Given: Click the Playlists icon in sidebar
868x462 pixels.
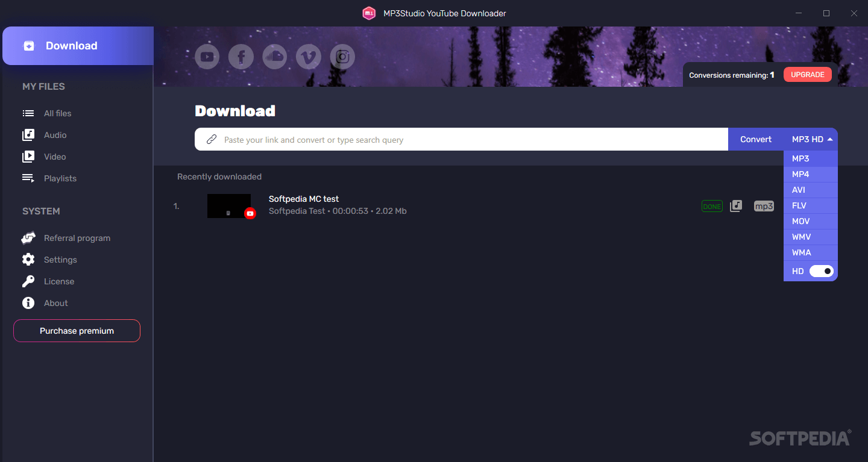Looking at the screenshot, I should click(x=28, y=178).
